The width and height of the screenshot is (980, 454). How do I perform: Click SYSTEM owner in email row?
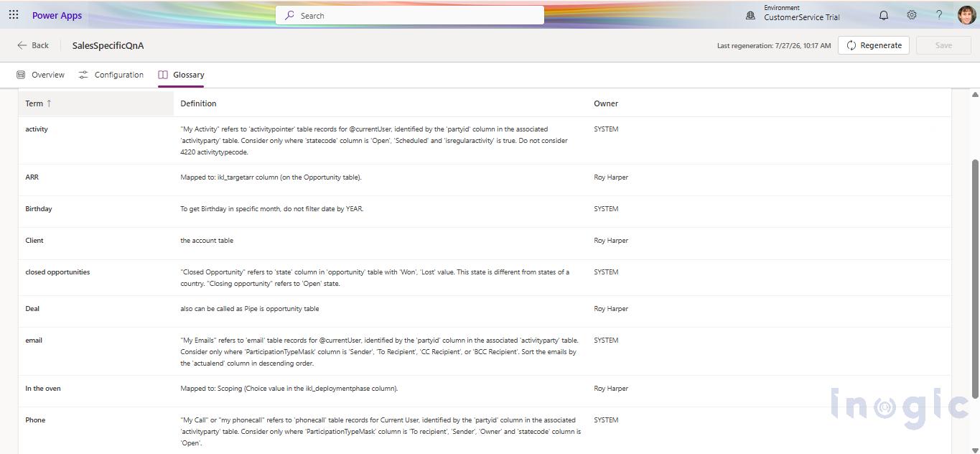coord(606,340)
